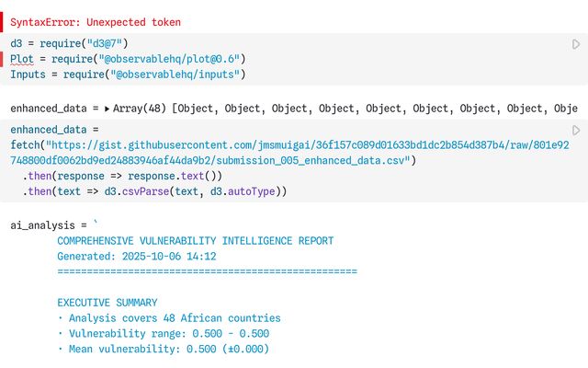Click the COMPREHENSIVE VULNERABILITY INTELLIGENCE REPORT heading

[x=195, y=241]
